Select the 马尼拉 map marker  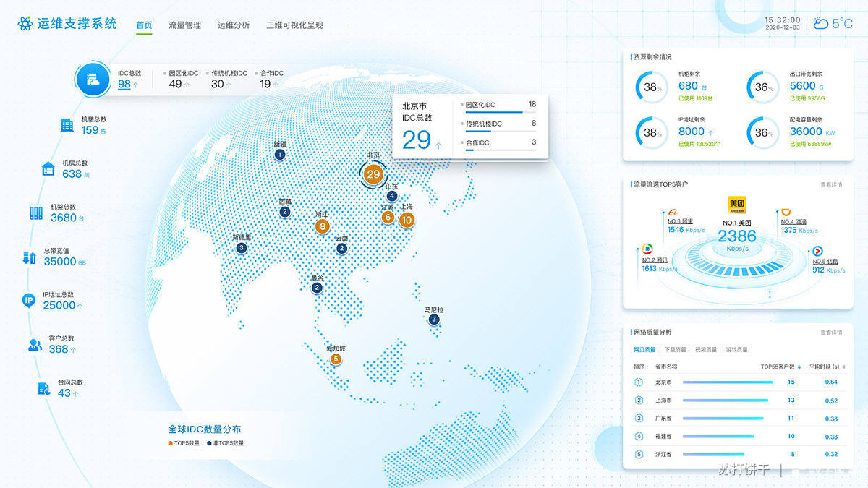point(434,320)
